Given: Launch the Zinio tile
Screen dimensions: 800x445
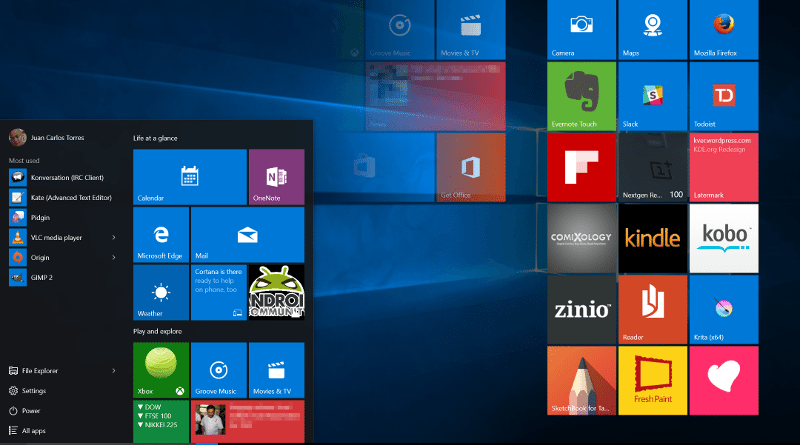Looking at the screenshot, I should (x=581, y=310).
